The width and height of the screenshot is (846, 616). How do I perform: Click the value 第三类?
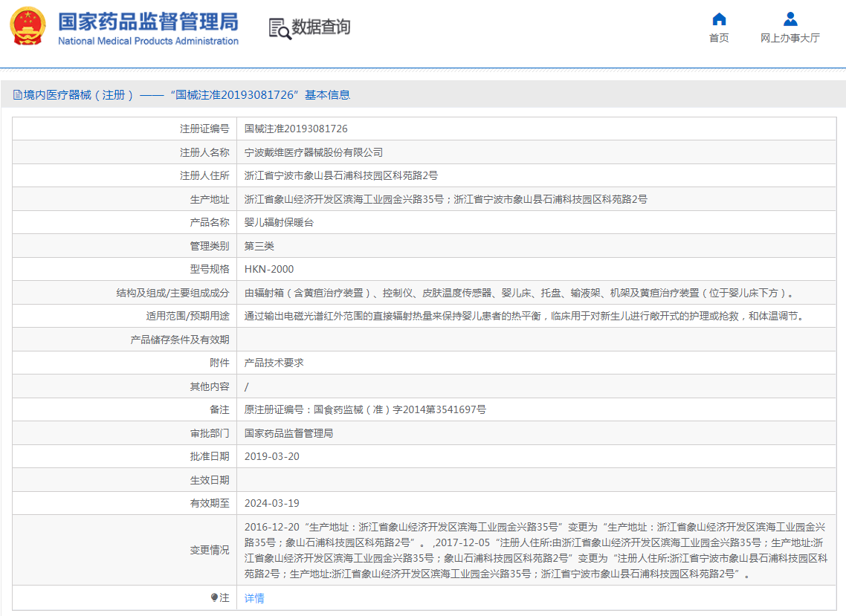[259, 247]
